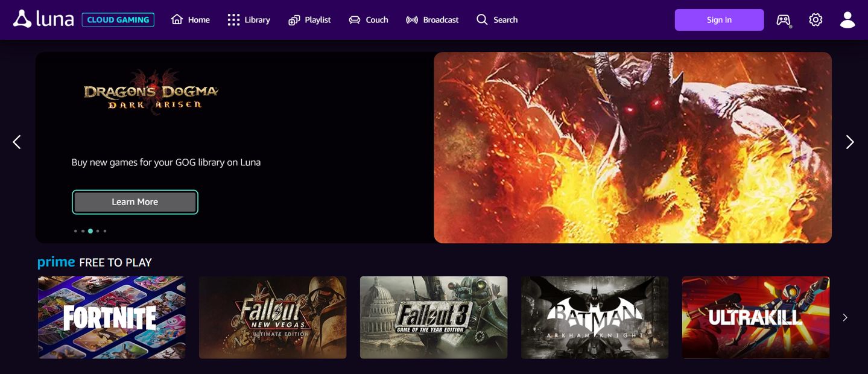The height and width of the screenshot is (374, 868).
Task: Click the Playlist icon
Action: click(x=294, y=20)
